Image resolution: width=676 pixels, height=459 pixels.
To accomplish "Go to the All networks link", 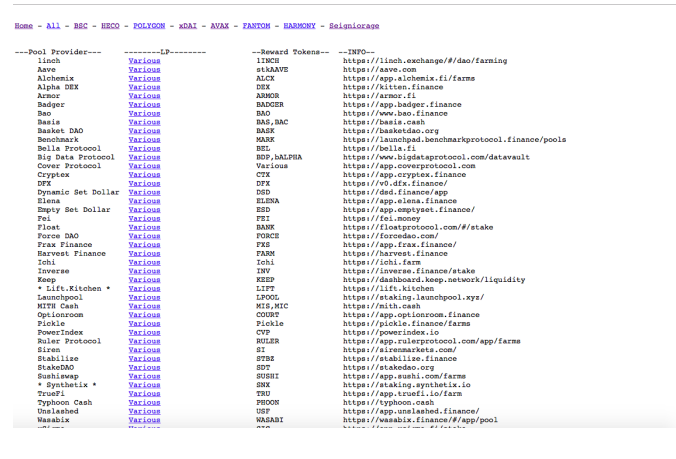I will click(x=53, y=26).
